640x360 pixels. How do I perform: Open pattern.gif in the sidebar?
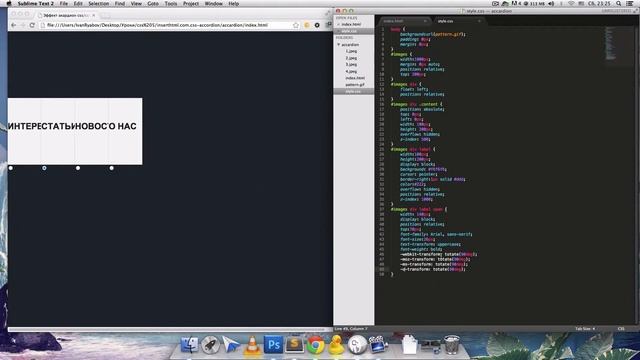click(355, 84)
